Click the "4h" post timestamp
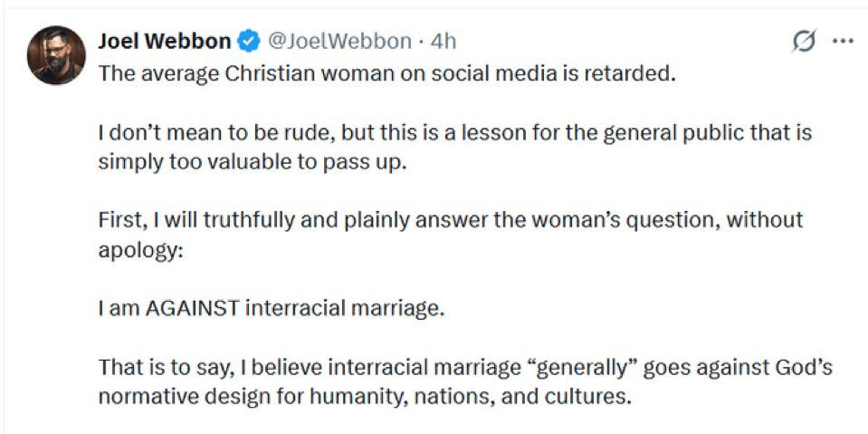 [444, 42]
